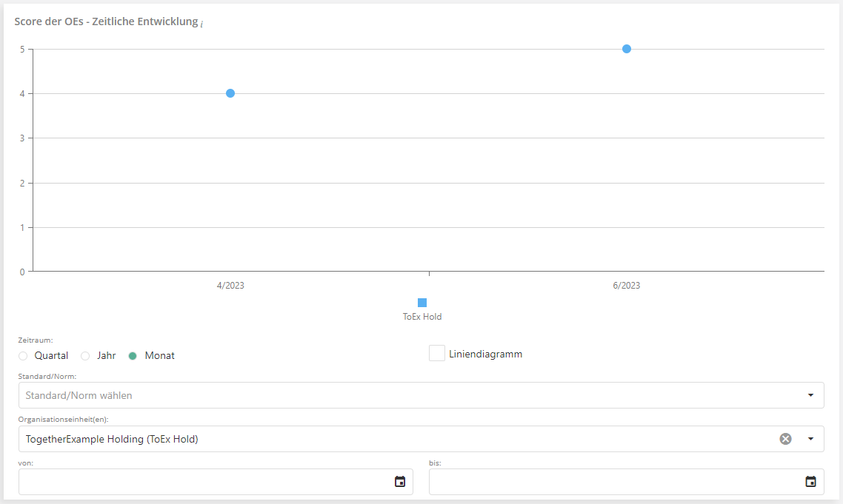The width and height of the screenshot is (843, 504).
Task: Select the Monat radio button
Action: coord(133,356)
